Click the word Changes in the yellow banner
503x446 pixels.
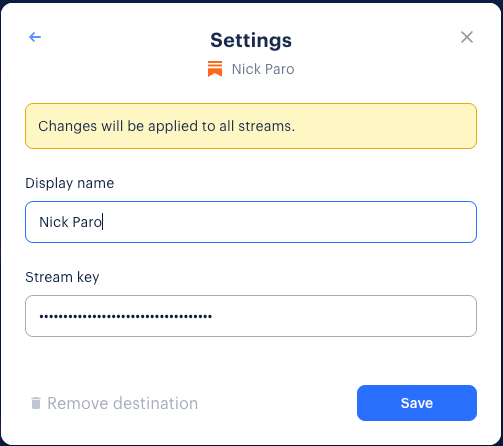click(x=68, y=126)
